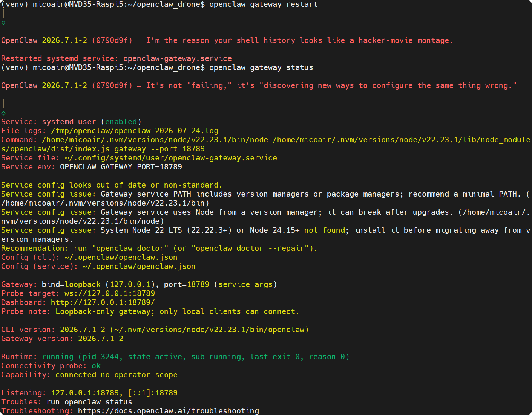
Task: Click the 'connected-no-operator-scope' capability value
Action: pyautogui.click(x=117, y=375)
